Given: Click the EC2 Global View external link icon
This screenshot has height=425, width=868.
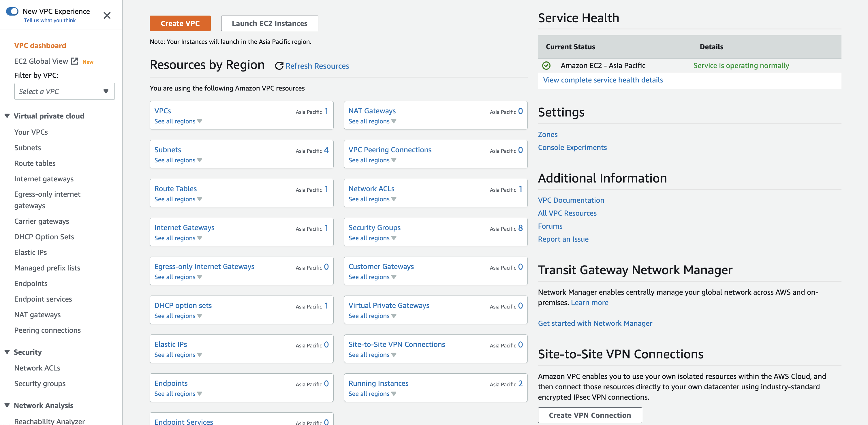Looking at the screenshot, I should coord(74,61).
